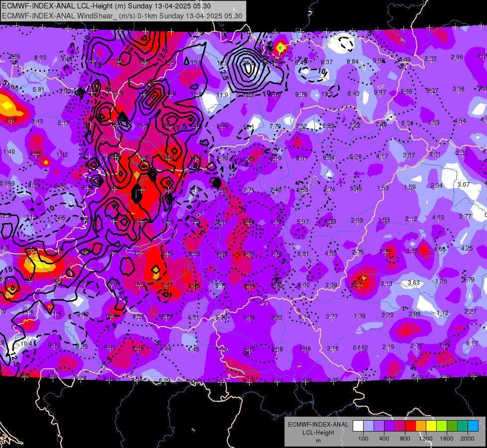Click the grid value '3.16'

(333, 348)
